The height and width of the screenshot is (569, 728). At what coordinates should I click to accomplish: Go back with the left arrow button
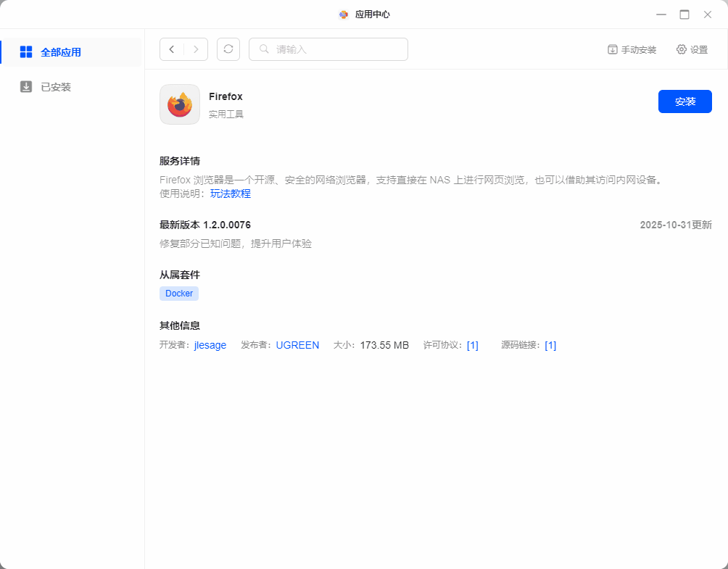[x=172, y=49]
